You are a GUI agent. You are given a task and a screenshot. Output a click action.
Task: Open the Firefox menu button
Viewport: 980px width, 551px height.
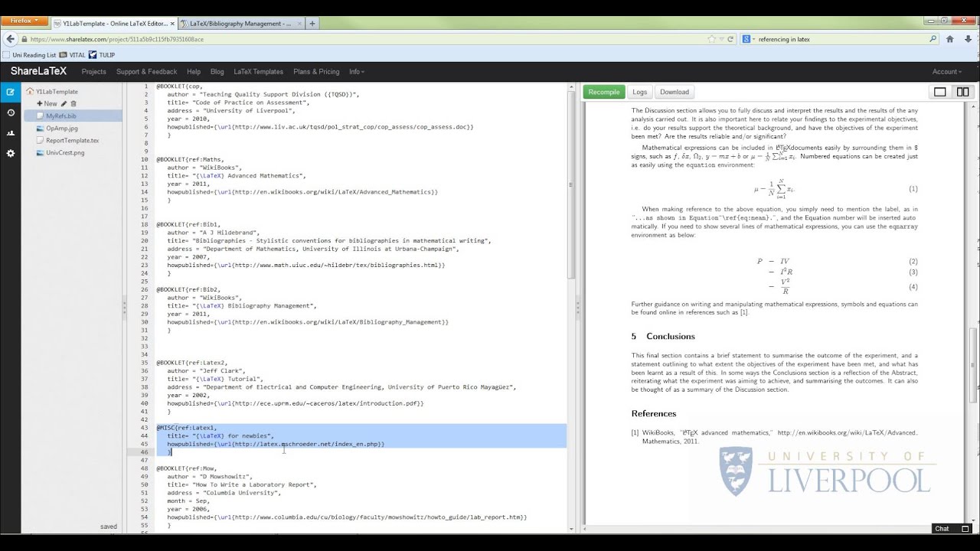pyautogui.click(x=24, y=21)
